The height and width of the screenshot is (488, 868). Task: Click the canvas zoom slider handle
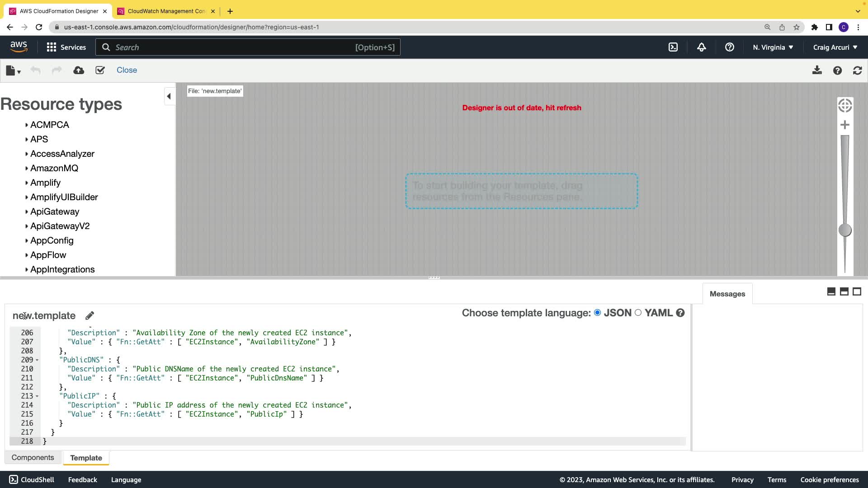(x=844, y=230)
